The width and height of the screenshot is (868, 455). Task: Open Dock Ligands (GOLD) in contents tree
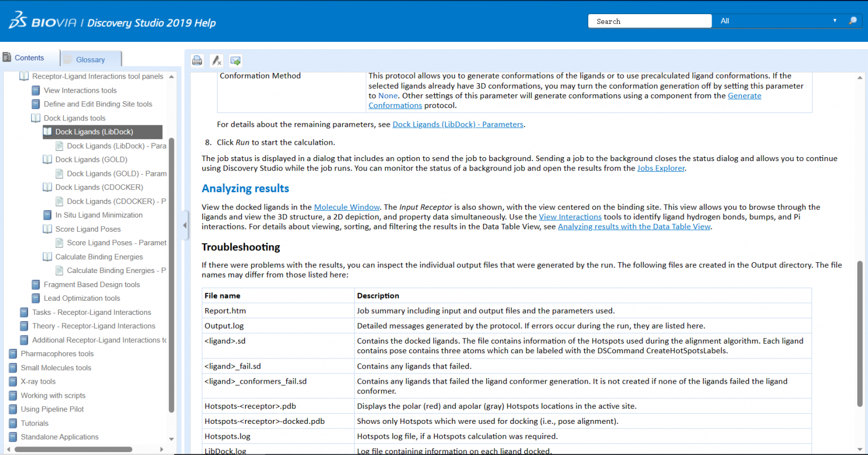[91, 159]
